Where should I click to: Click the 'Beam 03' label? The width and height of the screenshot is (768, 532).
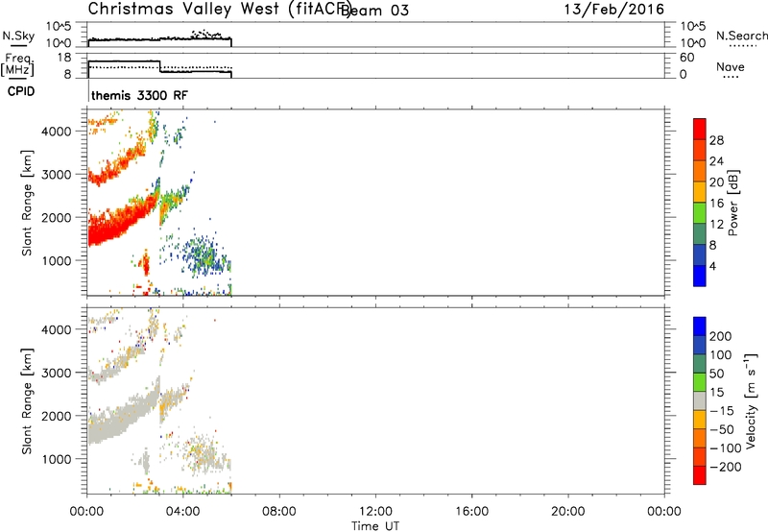pyautogui.click(x=374, y=10)
